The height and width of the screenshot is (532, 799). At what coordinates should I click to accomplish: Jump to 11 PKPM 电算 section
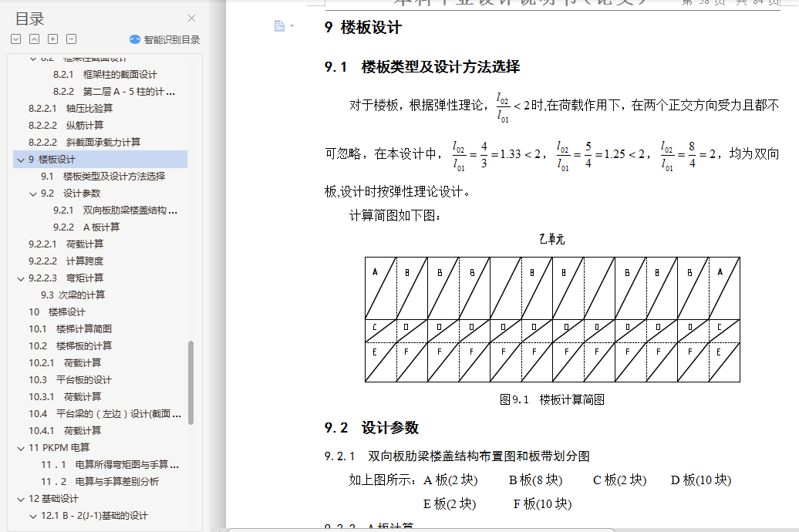pyautogui.click(x=59, y=448)
